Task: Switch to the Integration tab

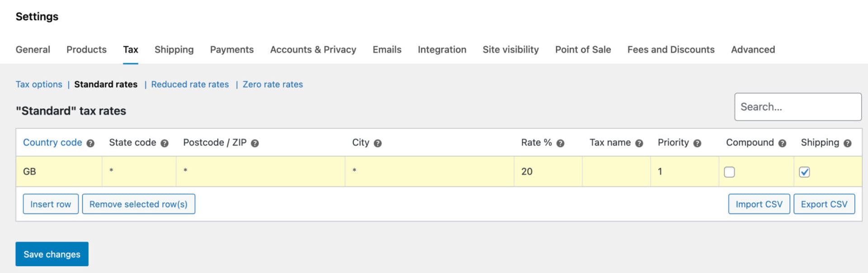Action: pyautogui.click(x=442, y=49)
